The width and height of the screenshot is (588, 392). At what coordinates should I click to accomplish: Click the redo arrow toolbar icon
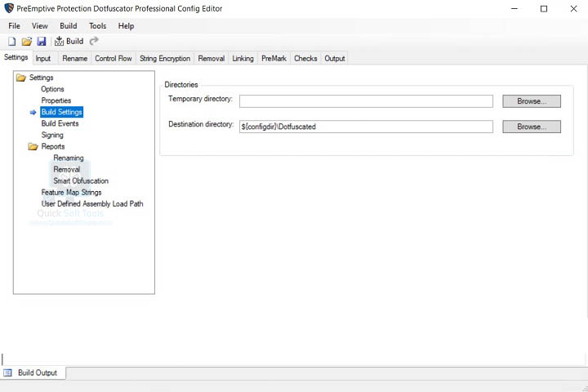point(94,41)
